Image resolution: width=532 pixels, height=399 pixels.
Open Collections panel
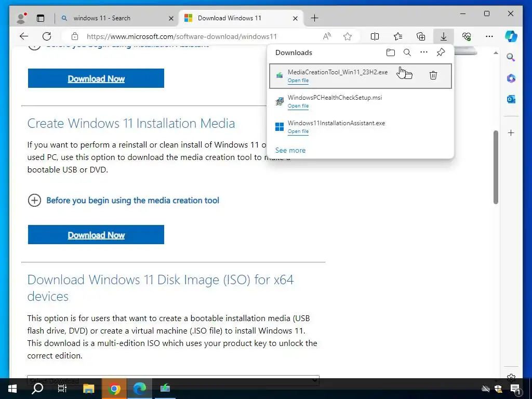pyautogui.click(x=421, y=36)
